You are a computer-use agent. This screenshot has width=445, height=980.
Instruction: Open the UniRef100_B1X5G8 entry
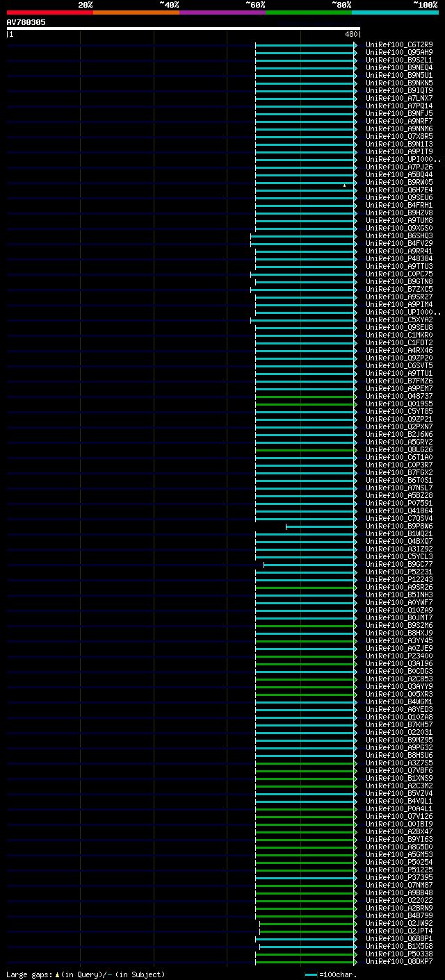[399, 946]
